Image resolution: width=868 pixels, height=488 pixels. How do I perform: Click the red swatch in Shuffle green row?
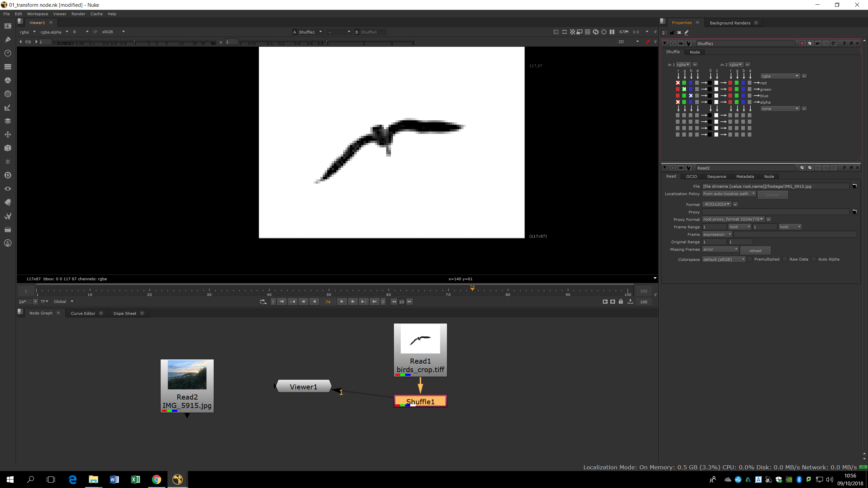(677, 89)
